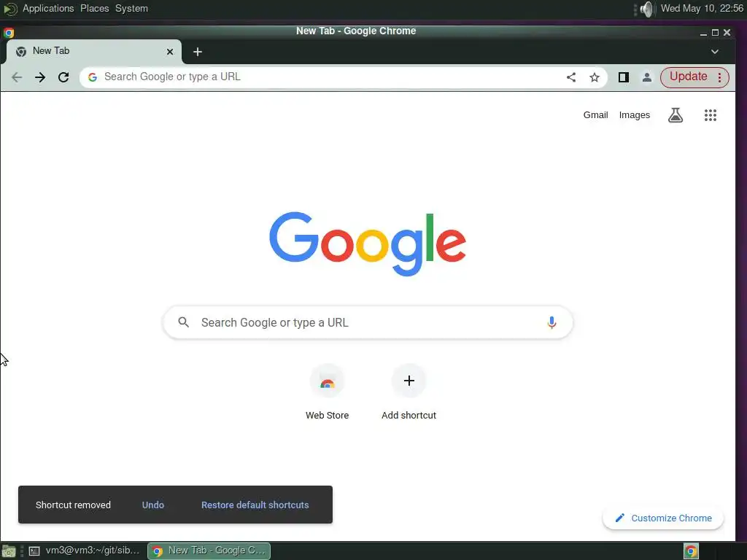Open the Applications menu
This screenshot has width=747, height=560.
pyautogui.click(x=48, y=9)
